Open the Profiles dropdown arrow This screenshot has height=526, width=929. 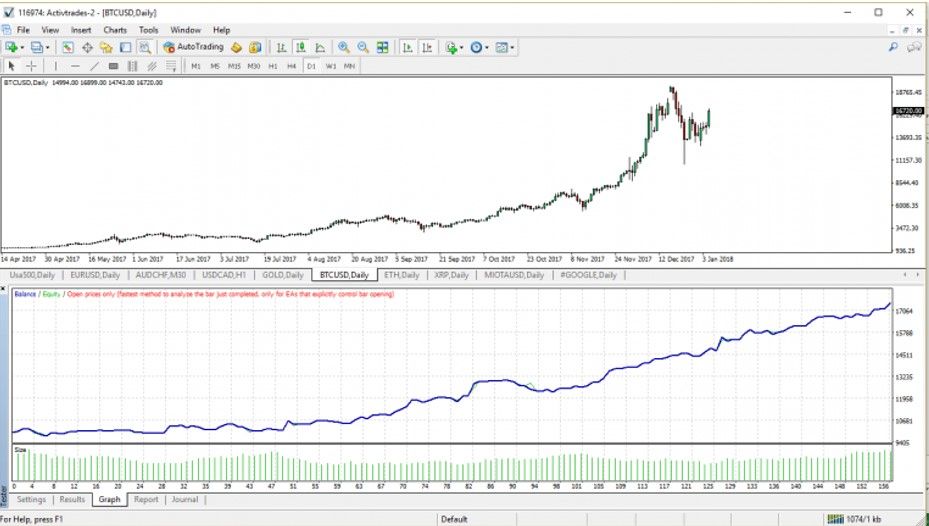(48, 47)
